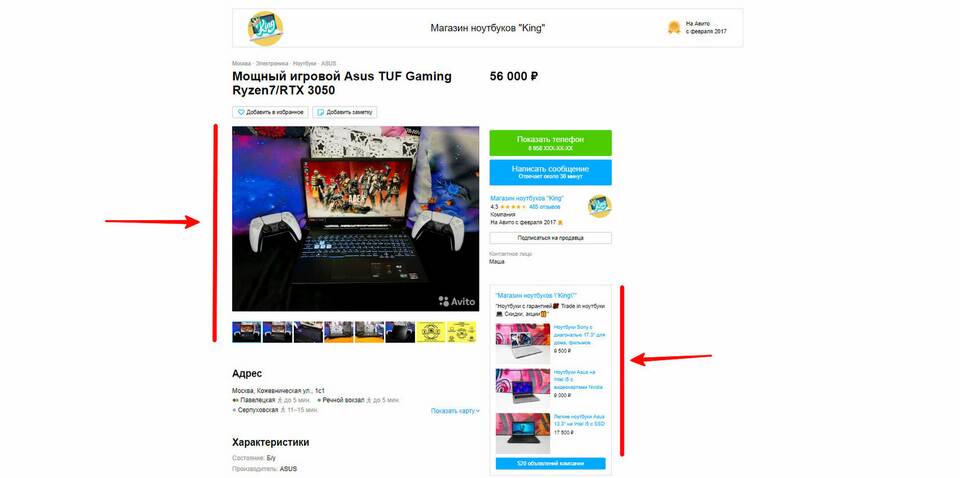The width and height of the screenshot is (960, 478).
Task: Open the main laptop photo
Action: tap(341, 218)
